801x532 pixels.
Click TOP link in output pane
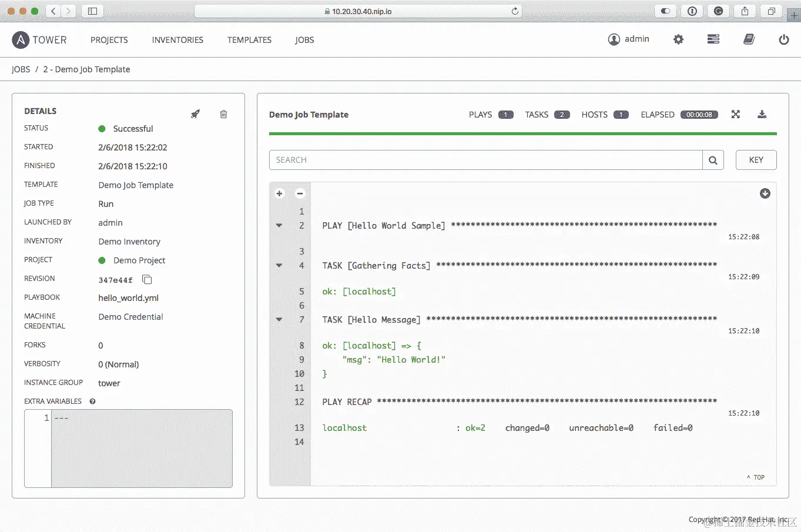pyautogui.click(x=756, y=477)
